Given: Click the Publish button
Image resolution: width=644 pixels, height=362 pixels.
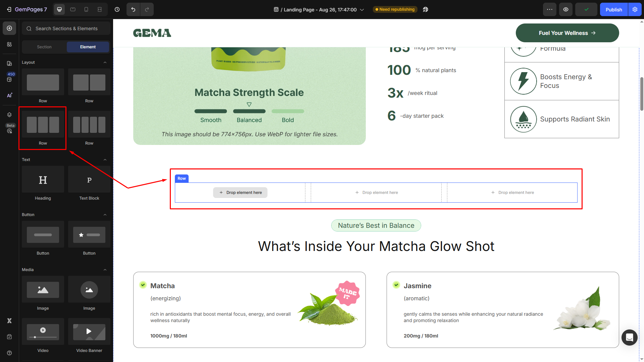Looking at the screenshot, I should tap(613, 9).
